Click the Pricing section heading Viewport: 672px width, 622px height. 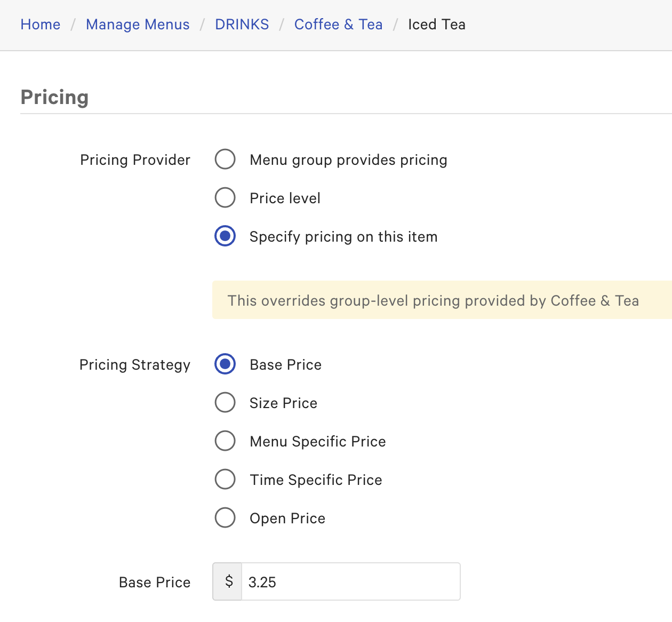[x=54, y=97]
